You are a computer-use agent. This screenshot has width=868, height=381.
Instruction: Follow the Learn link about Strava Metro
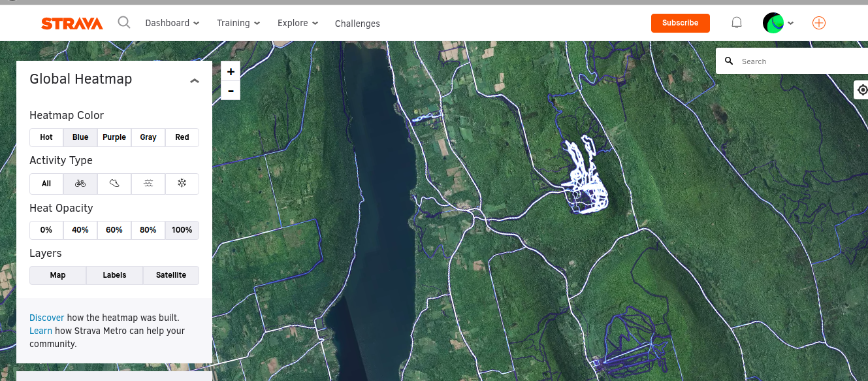click(40, 331)
